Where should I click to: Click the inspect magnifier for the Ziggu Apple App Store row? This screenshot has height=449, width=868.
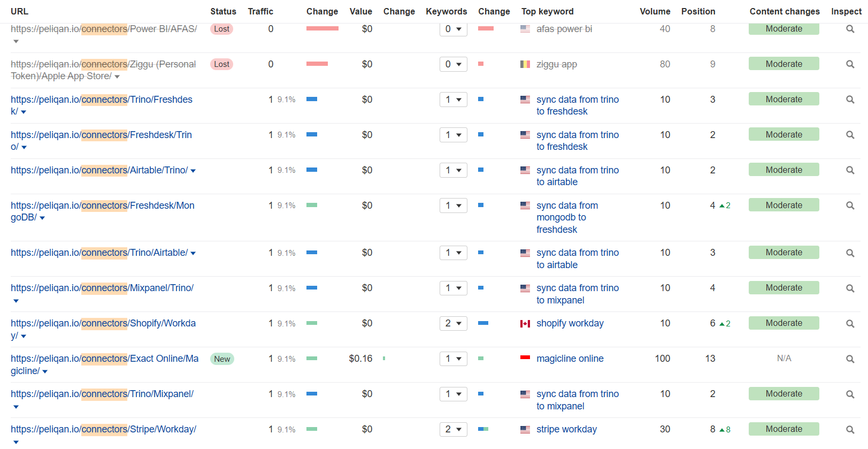coord(850,64)
